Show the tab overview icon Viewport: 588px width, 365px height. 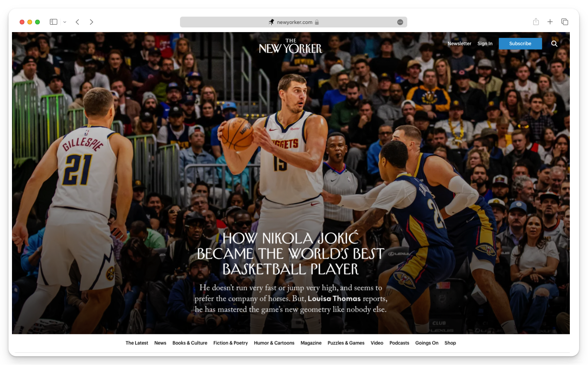coord(564,22)
